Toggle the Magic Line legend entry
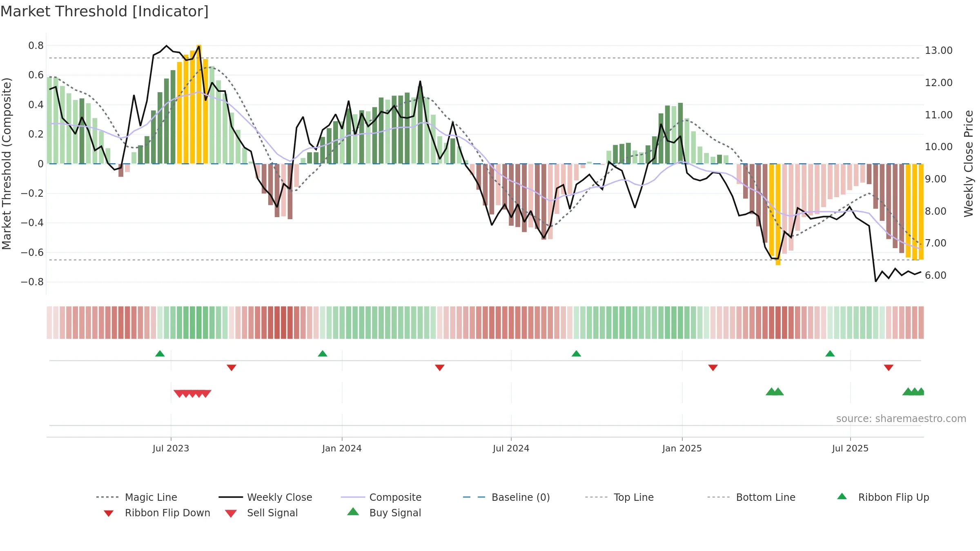The height and width of the screenshot is (551, 980). 136,497
